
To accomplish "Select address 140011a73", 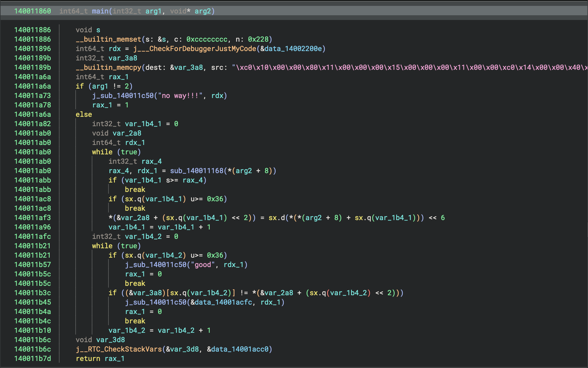I will point(33,96).
